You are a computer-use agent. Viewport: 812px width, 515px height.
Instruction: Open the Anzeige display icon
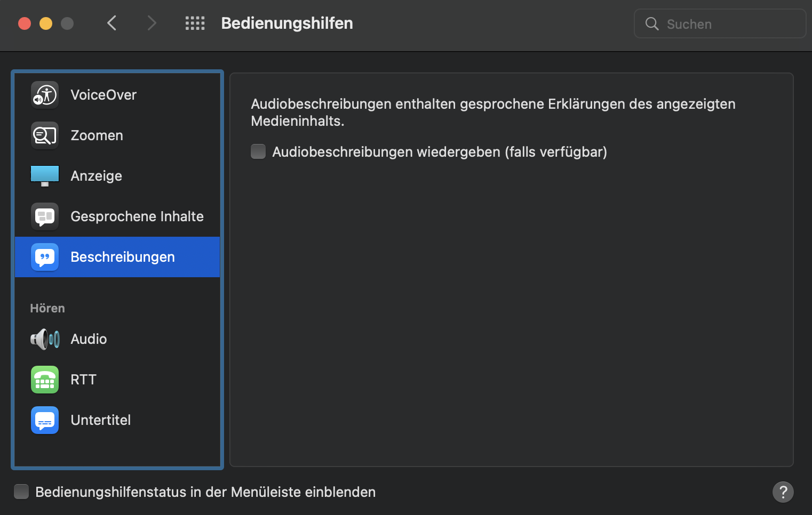(x=45, y=176)
